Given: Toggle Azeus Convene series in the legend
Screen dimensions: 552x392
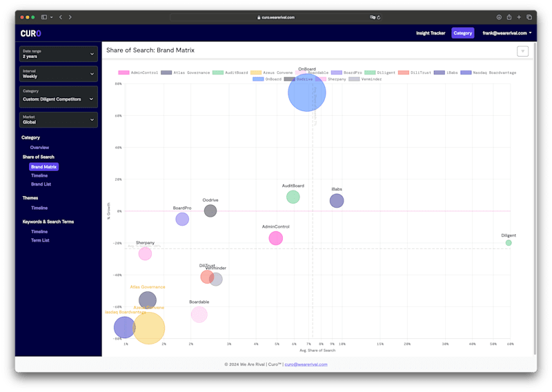Looking at the screenshot, I should 271,72.
